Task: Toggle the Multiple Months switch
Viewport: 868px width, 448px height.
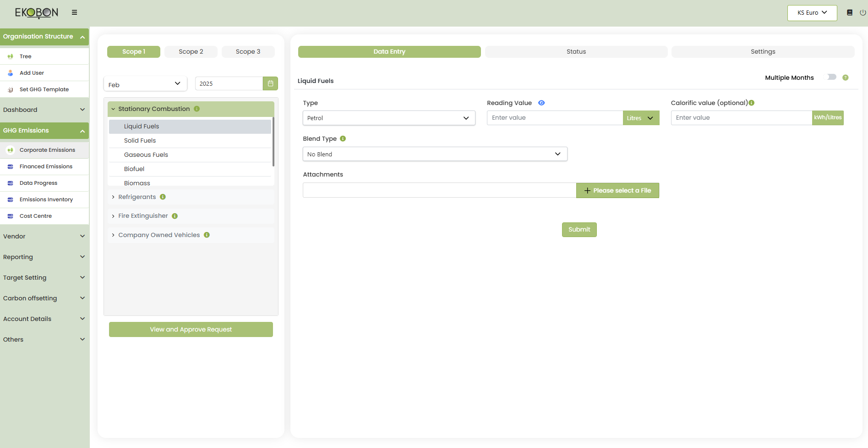Action: pos(831,77)
